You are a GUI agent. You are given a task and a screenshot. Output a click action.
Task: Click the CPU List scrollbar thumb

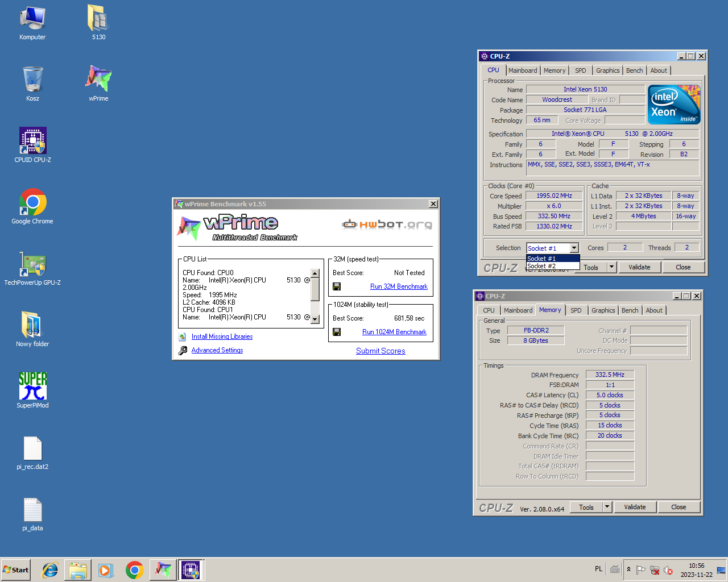coord(315,289)
